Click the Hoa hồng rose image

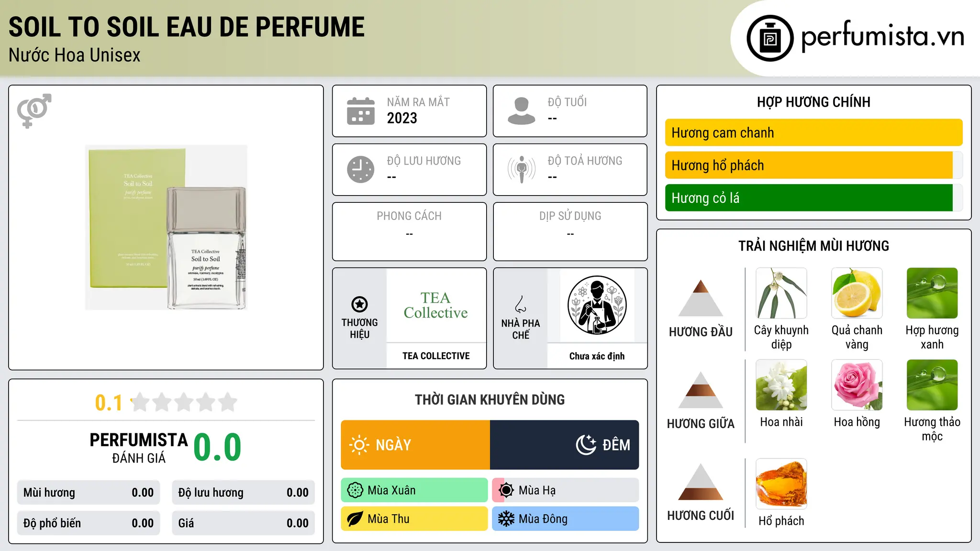tap(857, 385)
